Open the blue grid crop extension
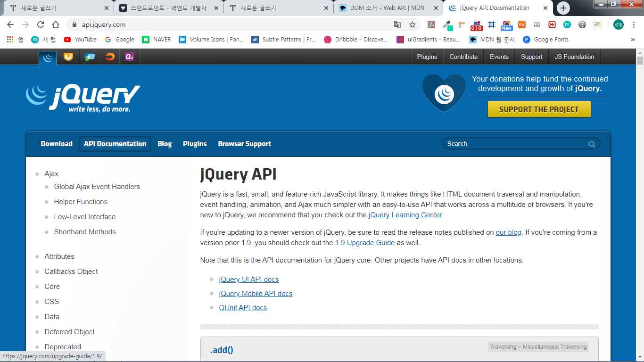This screenshot has height=362, width=644. pos(492,25)
